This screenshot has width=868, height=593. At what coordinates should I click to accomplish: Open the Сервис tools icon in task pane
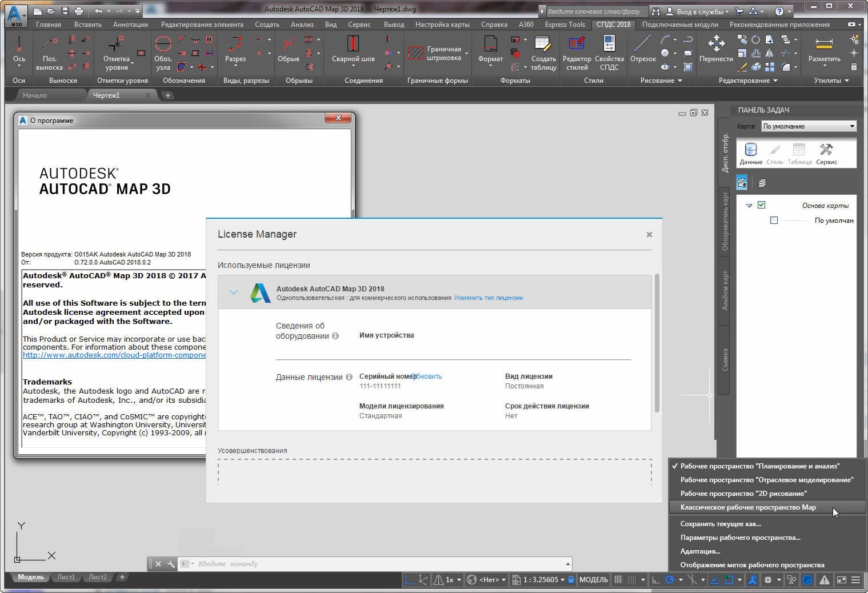click(826, 154)
